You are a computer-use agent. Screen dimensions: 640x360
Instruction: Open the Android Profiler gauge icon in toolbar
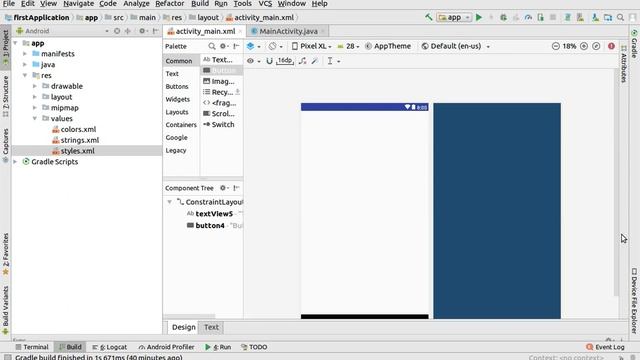pyautogui.click(x=529, y=18)
